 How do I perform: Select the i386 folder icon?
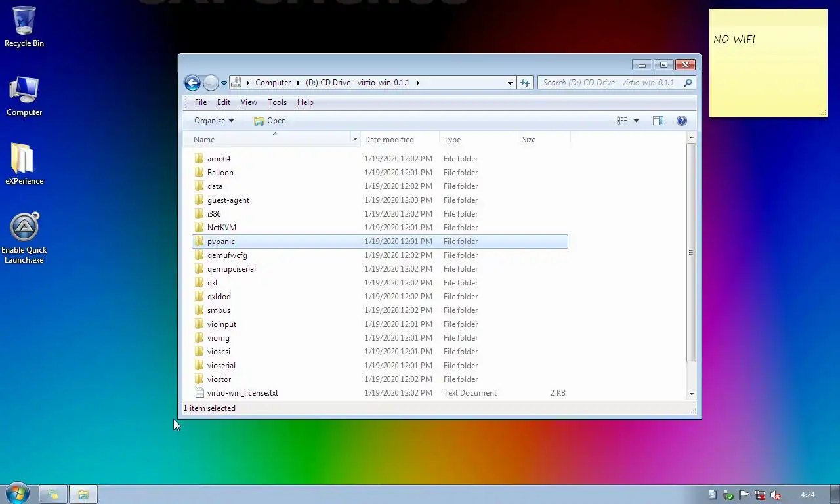tap(199, 214)
